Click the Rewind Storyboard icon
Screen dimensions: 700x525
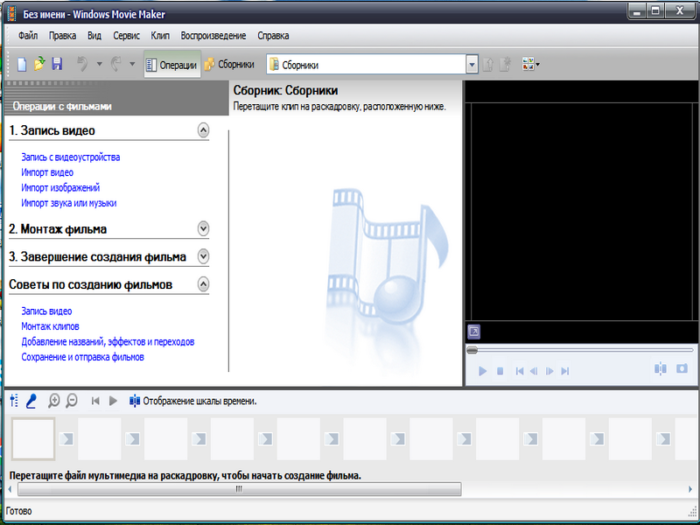pyautogui.click(x=95, y=401)
